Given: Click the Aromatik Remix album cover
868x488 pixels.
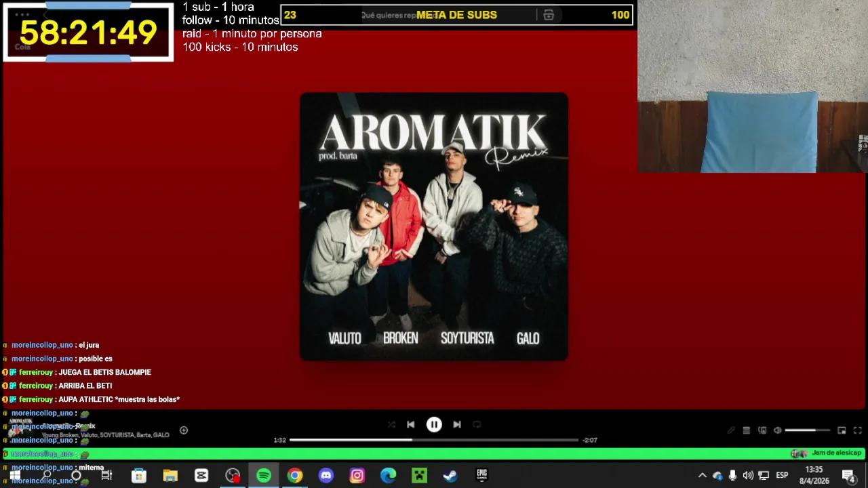Looking at the screenshot, I should pyautogui.click(x=434, y=226).
